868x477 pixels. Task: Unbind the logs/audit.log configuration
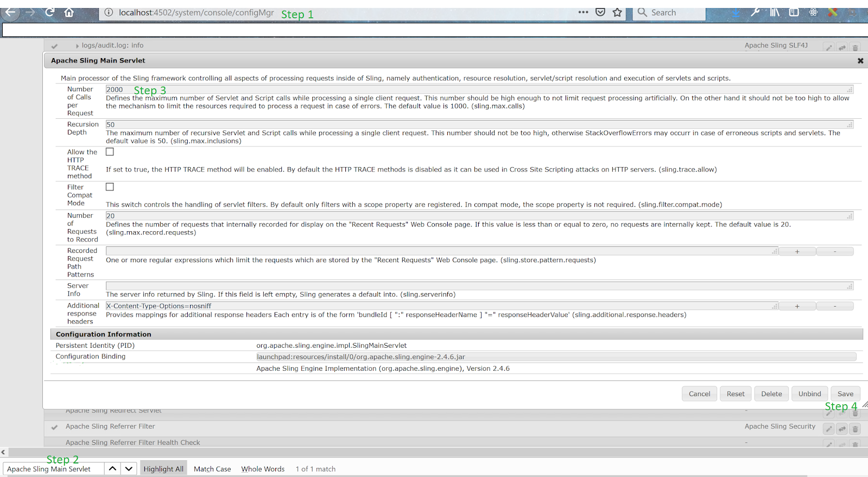click(842, 48)
